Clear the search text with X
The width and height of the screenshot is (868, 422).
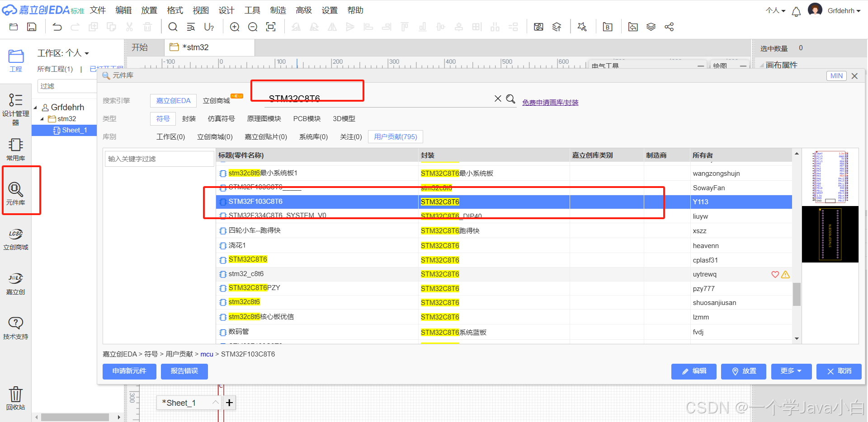point(498,98)
